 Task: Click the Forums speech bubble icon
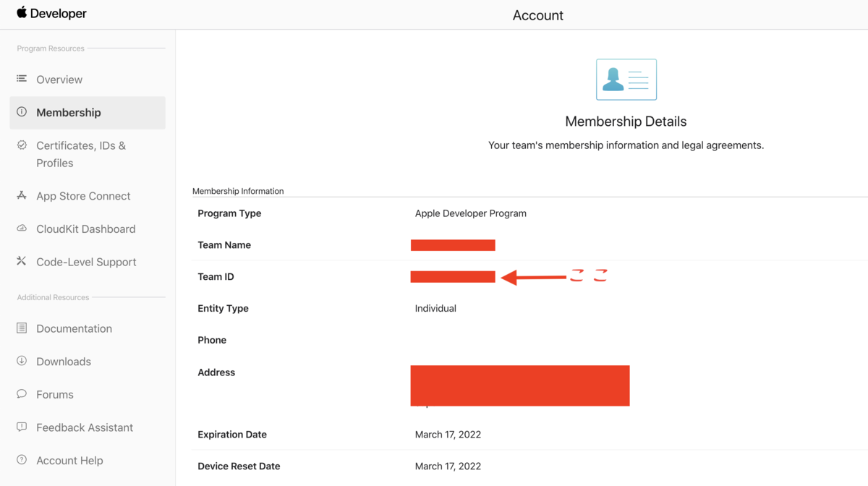22,394
